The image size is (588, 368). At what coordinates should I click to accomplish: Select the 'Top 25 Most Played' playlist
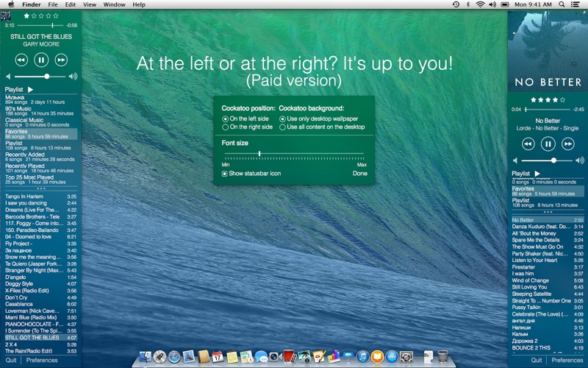(41, 180)
